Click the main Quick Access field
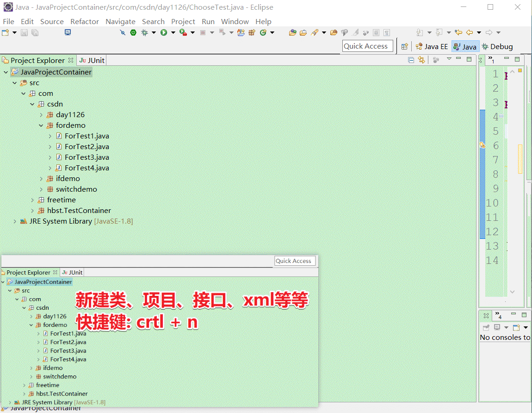Viewport: 532px width, 413px height. [x=368, y=46]
